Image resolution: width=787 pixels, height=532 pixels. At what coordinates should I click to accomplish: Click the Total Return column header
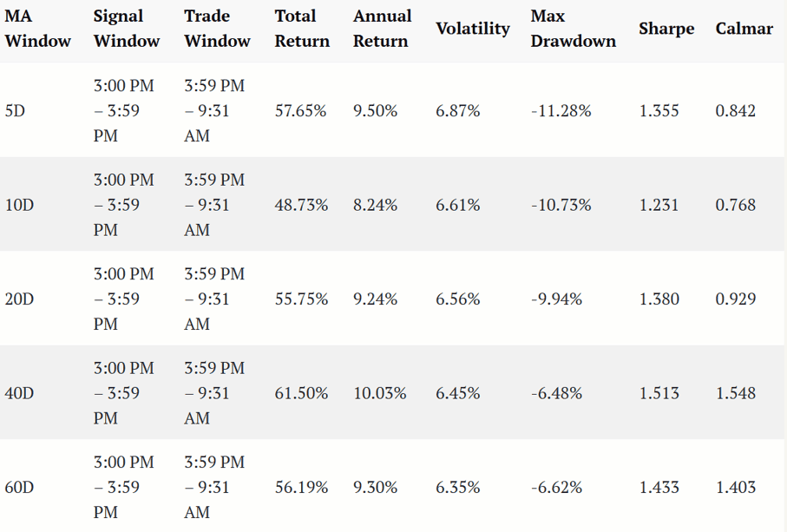302,29
